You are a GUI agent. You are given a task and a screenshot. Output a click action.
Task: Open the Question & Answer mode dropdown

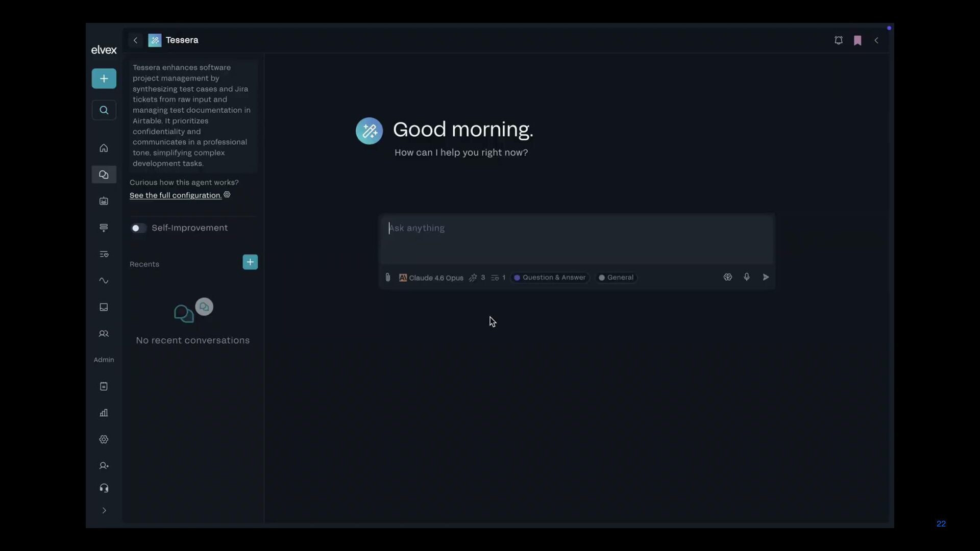[550, 278]
